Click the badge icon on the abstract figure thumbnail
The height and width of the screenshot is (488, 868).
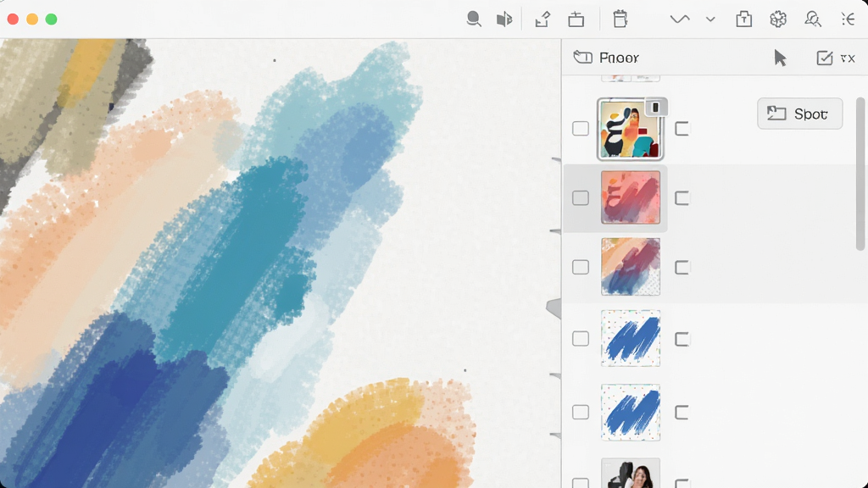tap(655, 108)
